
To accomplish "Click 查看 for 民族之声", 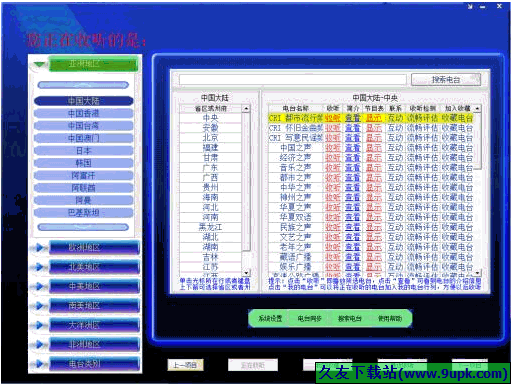I will 353,227.
